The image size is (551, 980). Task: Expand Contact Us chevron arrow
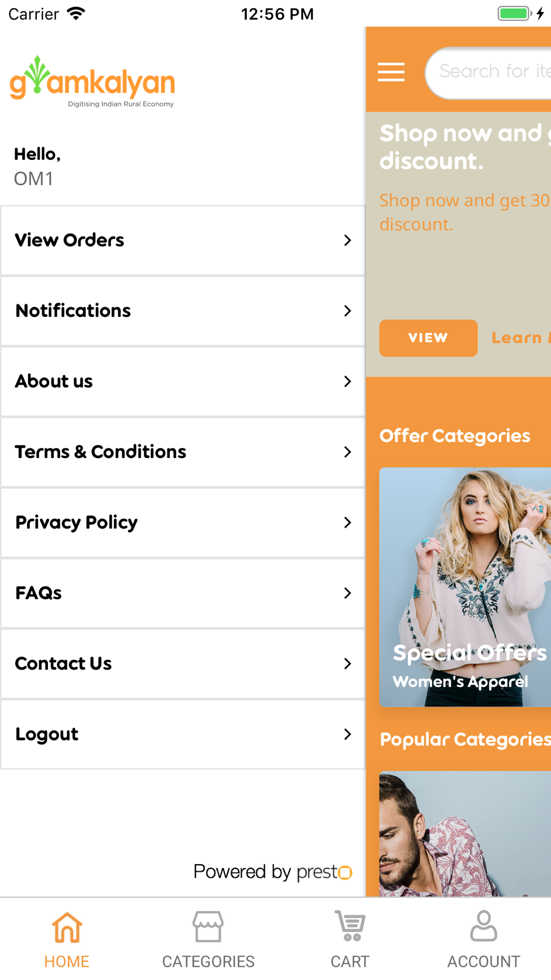347,664
